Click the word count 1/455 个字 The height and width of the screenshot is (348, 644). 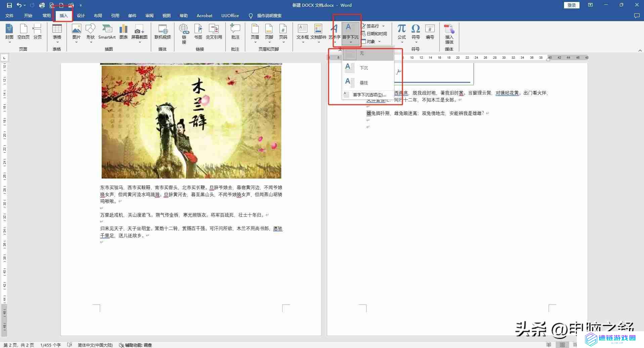[x=50, y=345]
